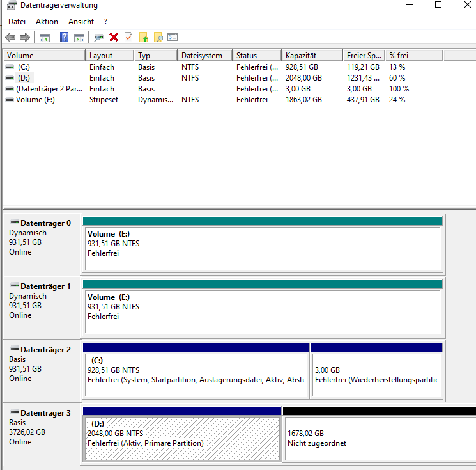Click the disk icon beside Datenträger 2
476x470 pixels.
click(x=14, y=348)
